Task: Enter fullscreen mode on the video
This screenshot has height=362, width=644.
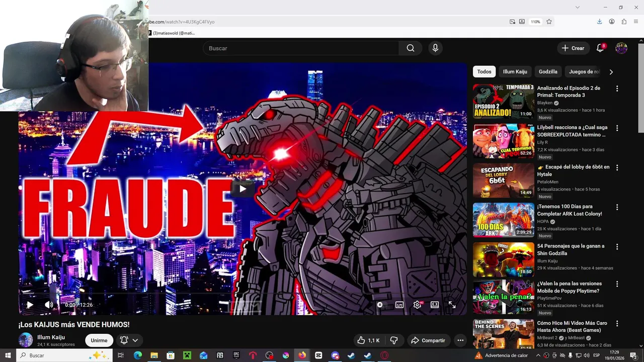Action: (452, 305)
